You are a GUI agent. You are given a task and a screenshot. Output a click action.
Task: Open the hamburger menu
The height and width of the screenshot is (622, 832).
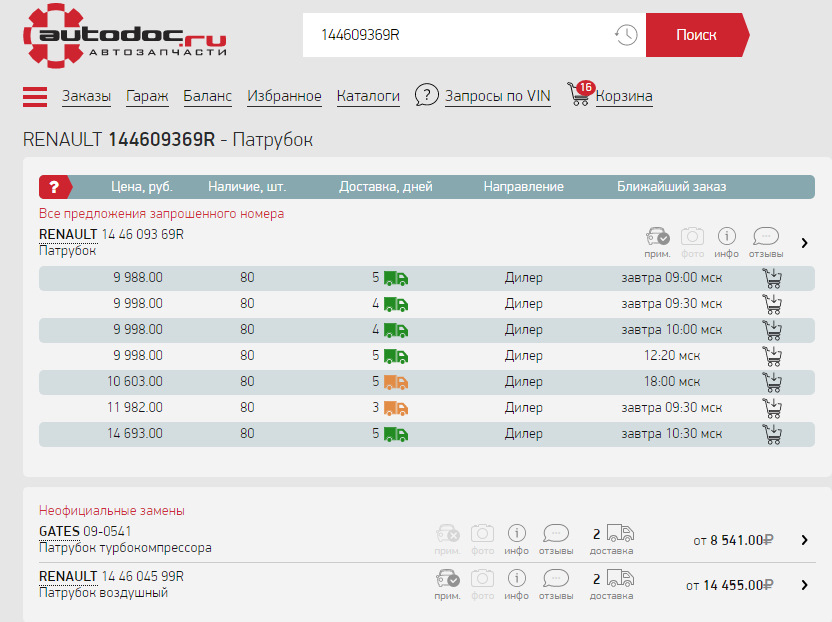click(35, 95)
